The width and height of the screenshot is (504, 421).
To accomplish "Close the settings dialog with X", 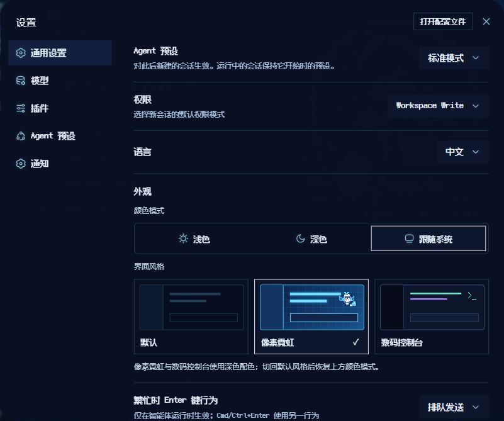I will pyautogui.click(x=486, y=21).
